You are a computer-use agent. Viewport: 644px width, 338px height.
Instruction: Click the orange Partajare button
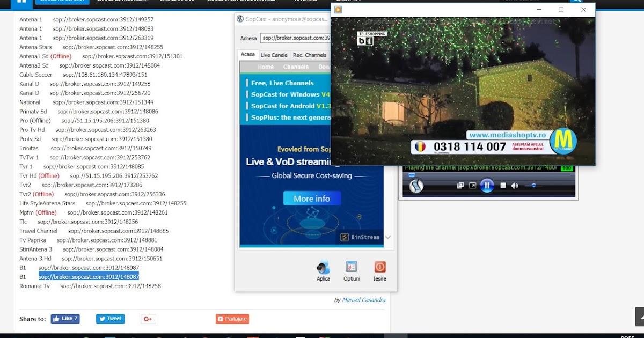click(232, 319)
